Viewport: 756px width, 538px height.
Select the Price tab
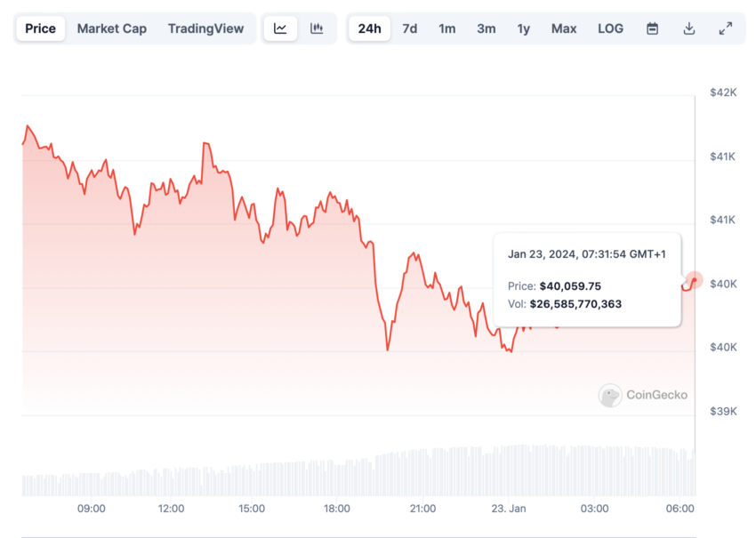41,28
